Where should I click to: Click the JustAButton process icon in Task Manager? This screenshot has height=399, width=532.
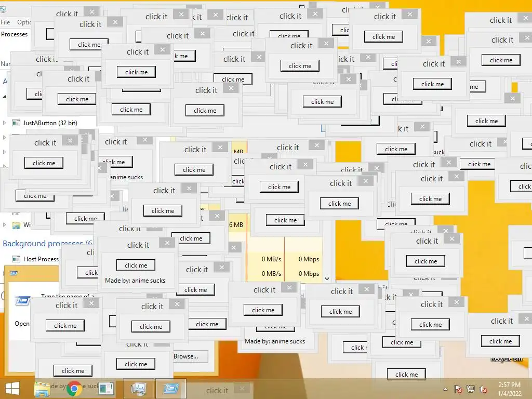pos(16,123)
